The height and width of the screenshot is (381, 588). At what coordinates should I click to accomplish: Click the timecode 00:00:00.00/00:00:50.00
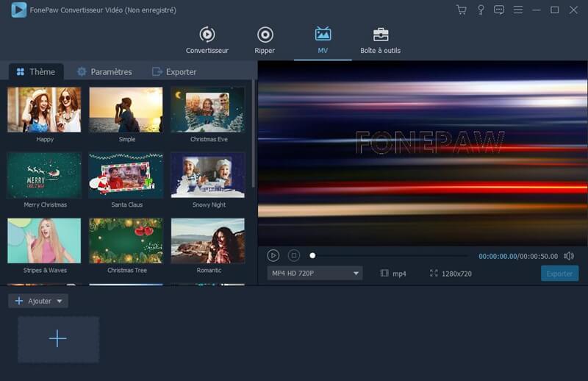tap(518, 257)
